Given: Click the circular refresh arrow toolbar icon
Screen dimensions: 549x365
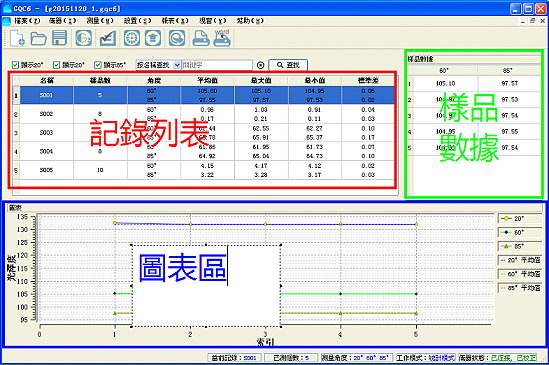Looking at the screenshot, I should click(x=177, y=38).
